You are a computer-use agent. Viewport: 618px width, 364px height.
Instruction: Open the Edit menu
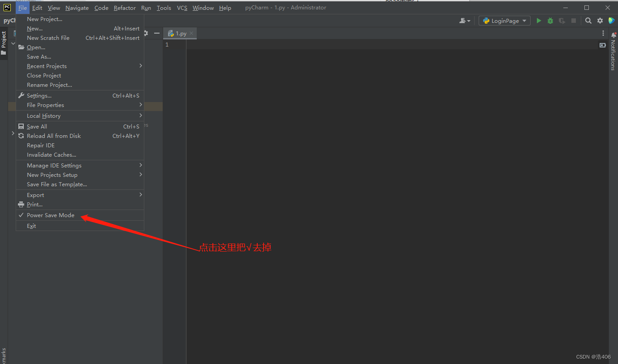(x=37, y=8)
